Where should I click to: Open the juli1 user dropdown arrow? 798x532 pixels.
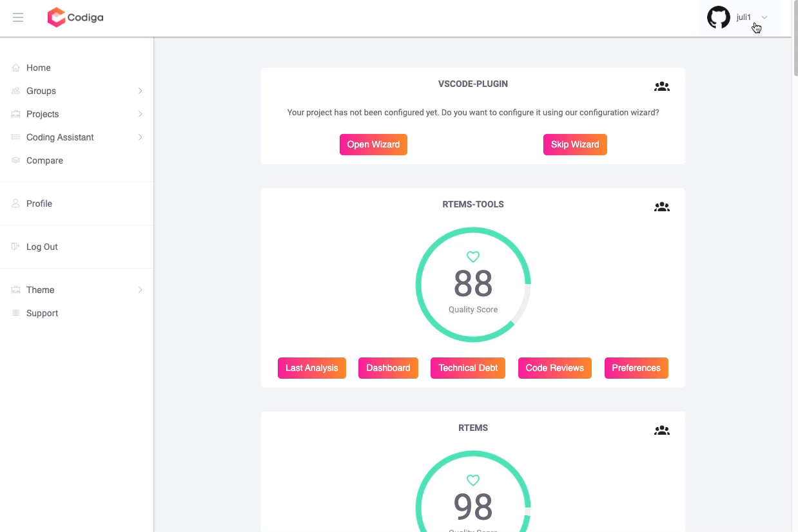764,17
